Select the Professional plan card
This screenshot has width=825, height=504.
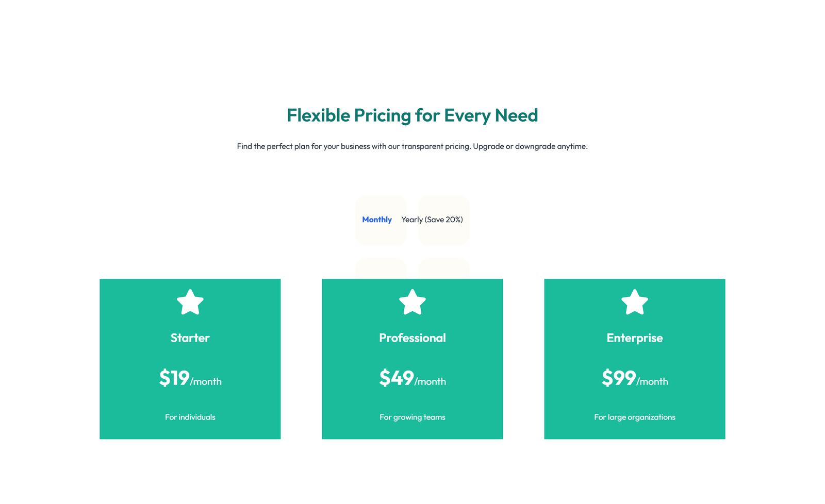[x=412, y=359]
